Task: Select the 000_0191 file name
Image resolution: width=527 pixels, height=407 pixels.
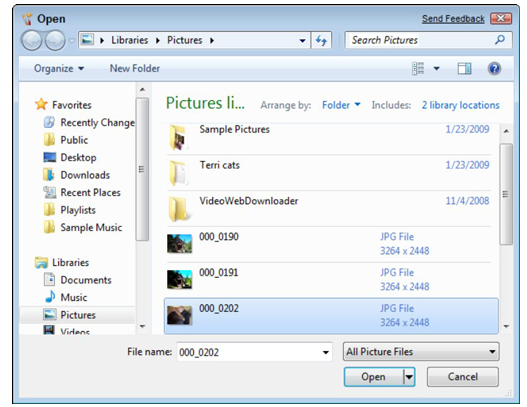Action: [x=218, y=273]
